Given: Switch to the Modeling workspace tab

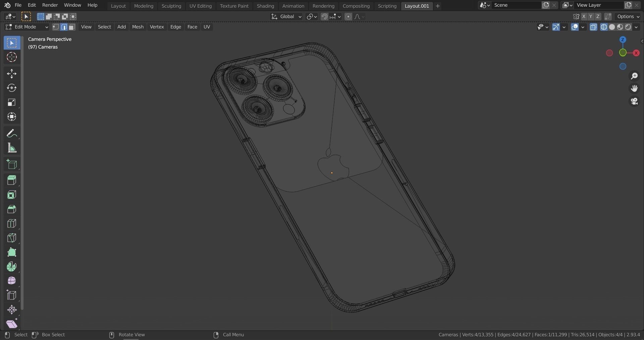Looking at the screenshot, I should point(144,6).
